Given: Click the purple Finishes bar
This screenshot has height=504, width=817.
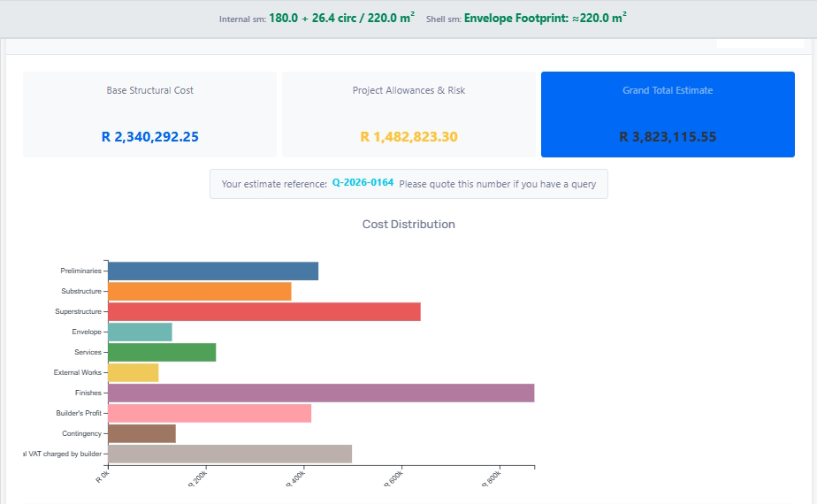Looking at the screenshot, I should click(x=321, y=393).
